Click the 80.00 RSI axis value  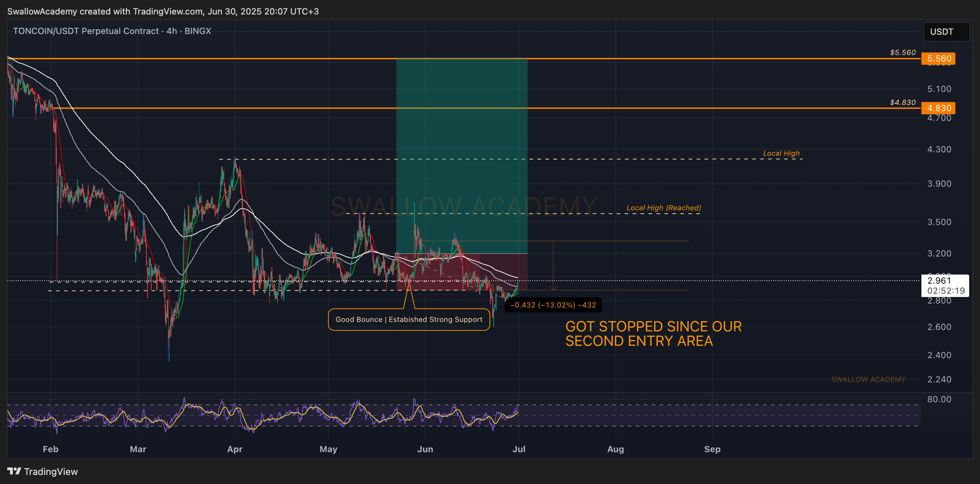pos(939,399)
